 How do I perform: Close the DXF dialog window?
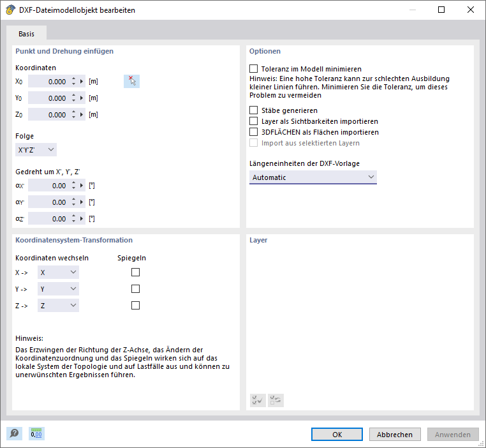(471, 10)
